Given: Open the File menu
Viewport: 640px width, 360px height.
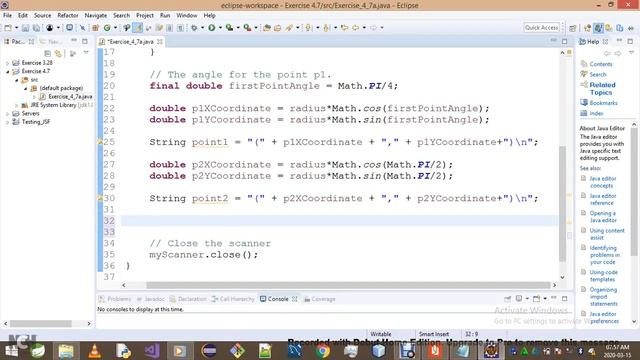Looking at the screenshot, I should click(x=7, y=16).
